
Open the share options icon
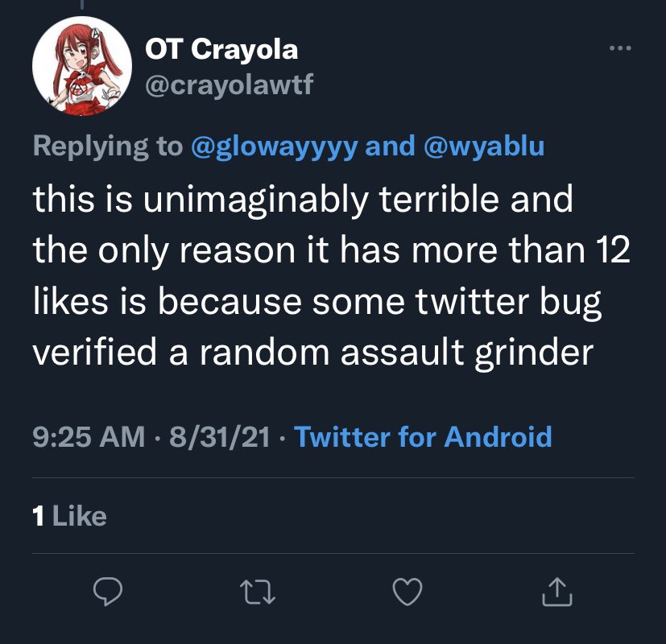pos(556,592)
